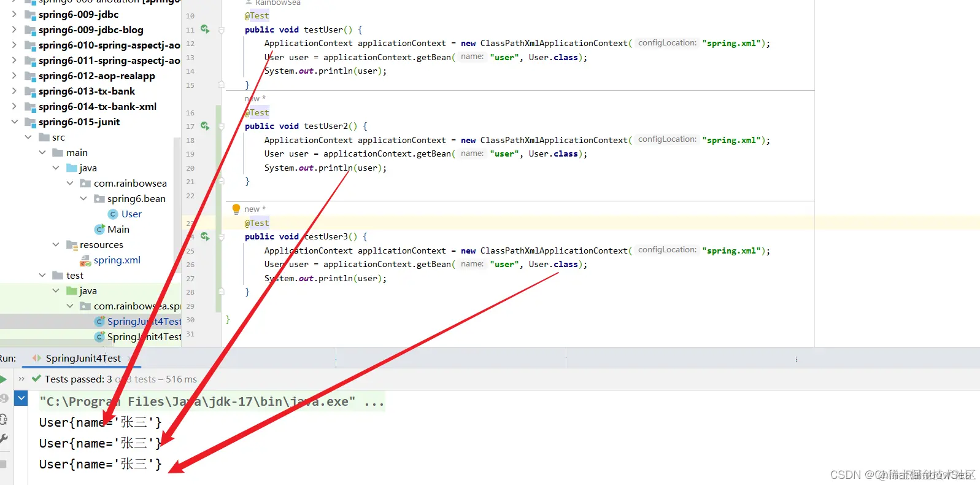Collapse the main folder

pyautogui.click(x=42, y=152)
